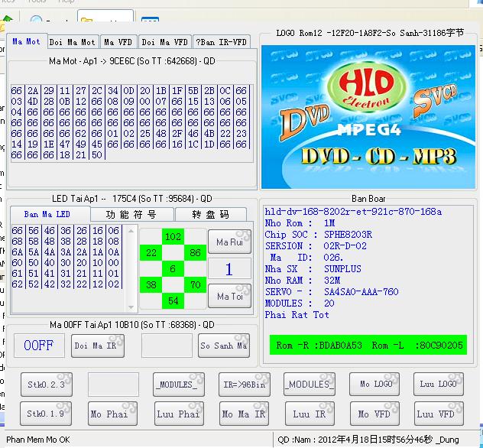Click the Mo Phai button

[112, 414]
